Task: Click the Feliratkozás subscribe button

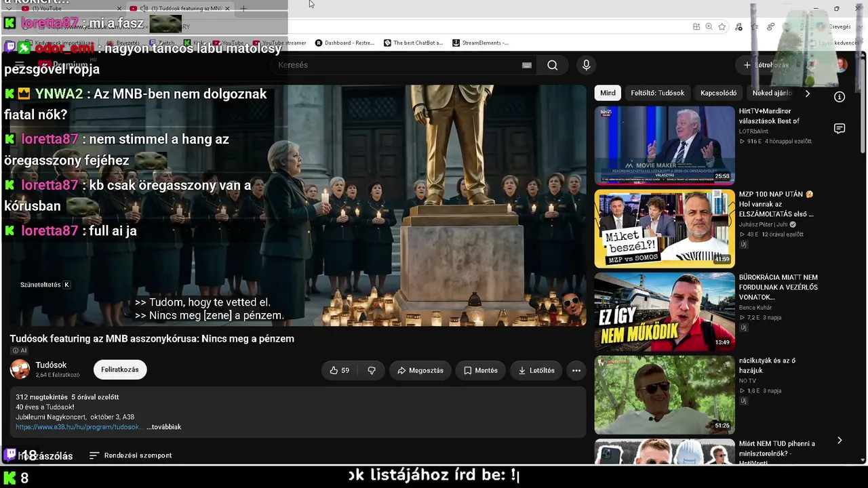Action: pos(120,369)
